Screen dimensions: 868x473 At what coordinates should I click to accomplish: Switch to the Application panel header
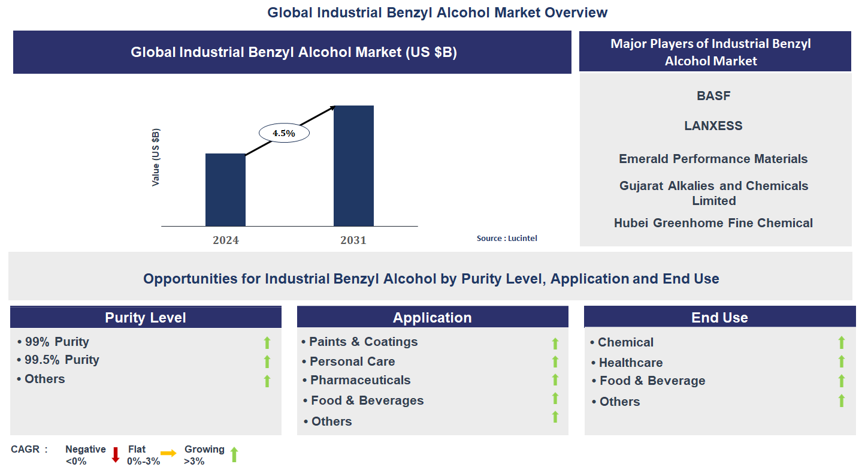coord(433,317)
